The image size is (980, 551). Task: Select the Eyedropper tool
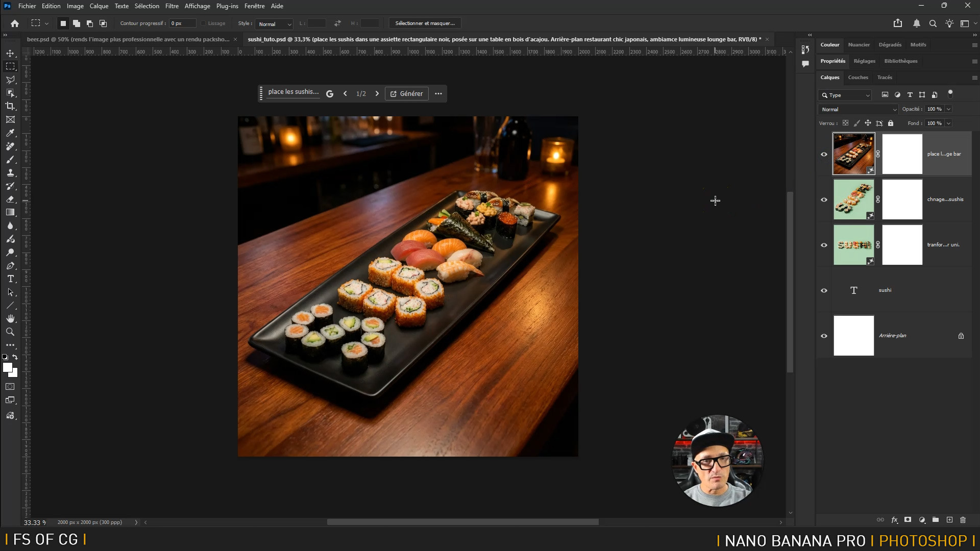[10, 133]
